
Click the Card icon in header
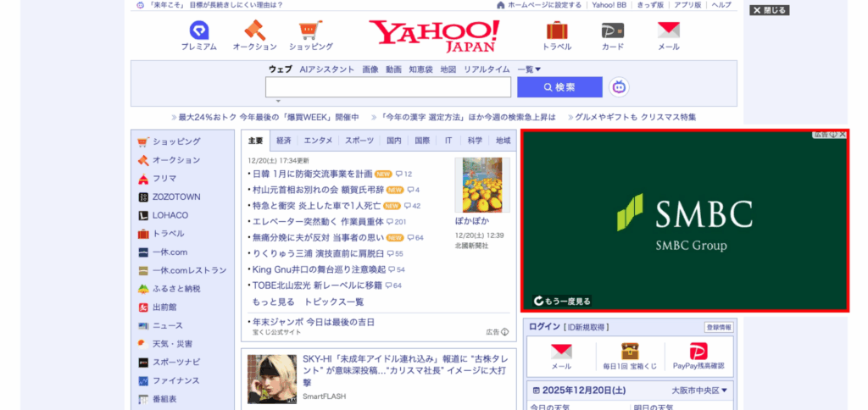(612, 30)
